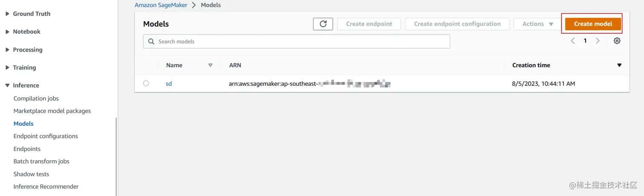Focus the Search models field
Viewport: 644px width, 196px height.
(x=296, y=41)
